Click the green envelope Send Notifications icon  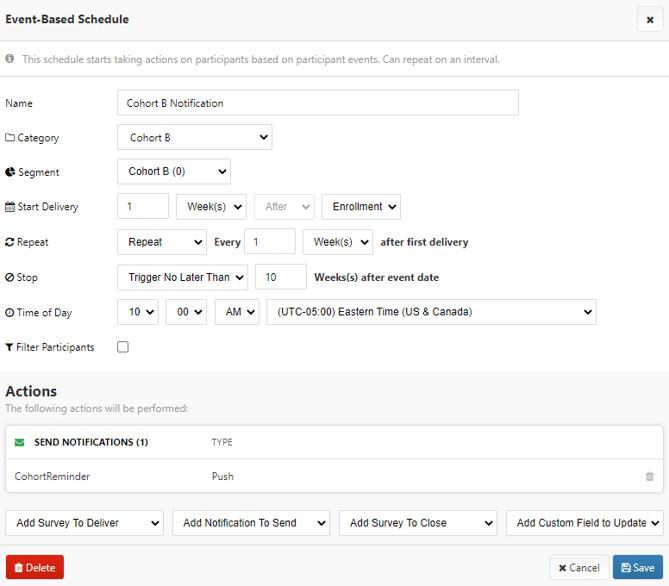[x=20, y=442]
